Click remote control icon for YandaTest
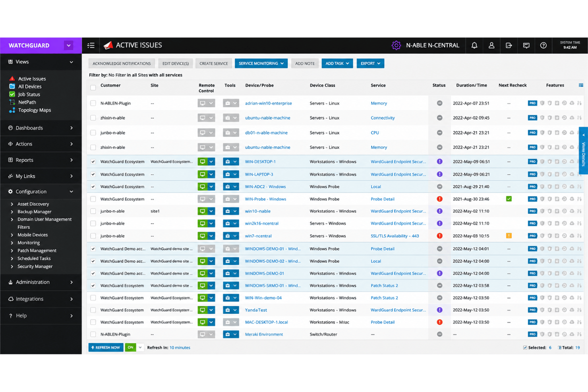This screenshot has width=588, height=392. 202,310
